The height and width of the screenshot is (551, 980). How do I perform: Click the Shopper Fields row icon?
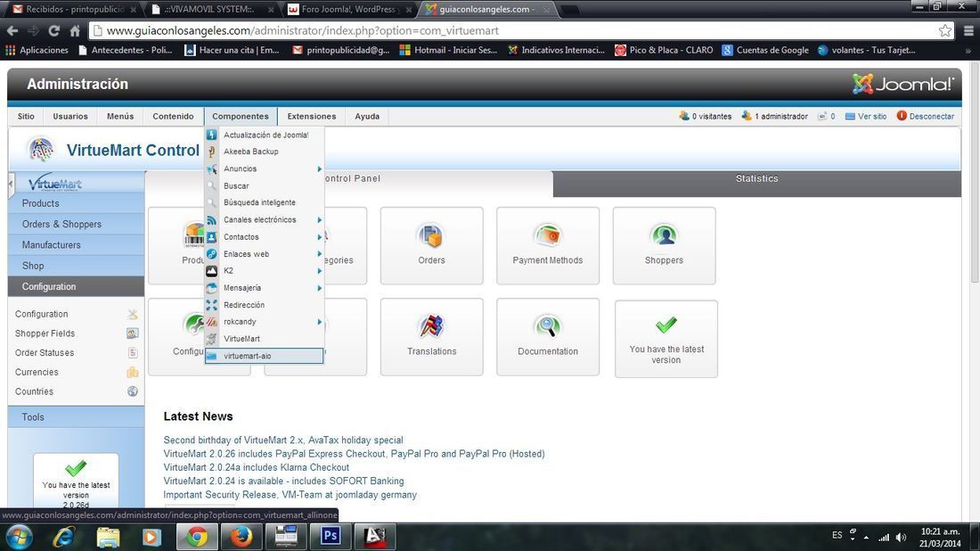coord(133,333)
